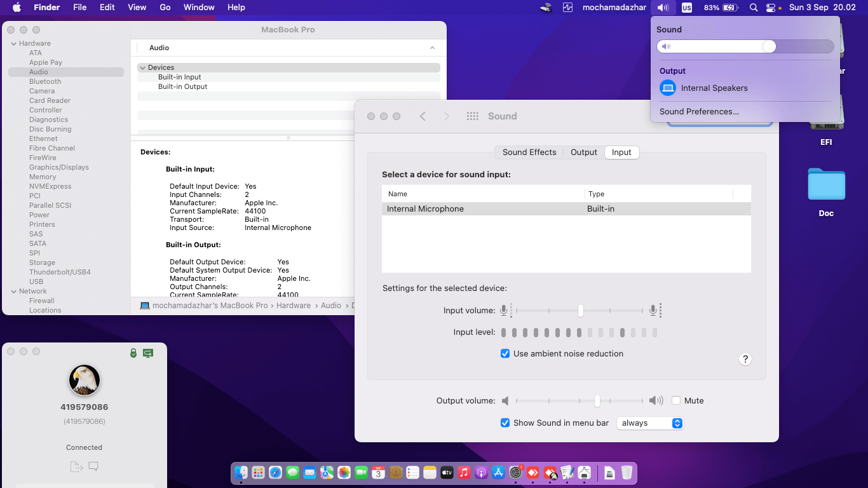This screenshot has width=868, height=488.
Task: Open Sound Preferences… from sound menu
Action: [699, 112]
